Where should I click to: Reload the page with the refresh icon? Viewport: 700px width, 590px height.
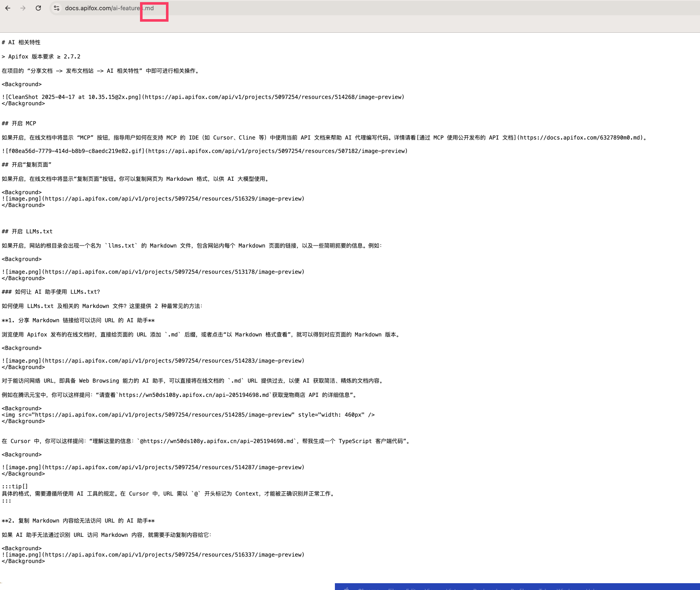[x=38, y=8]
